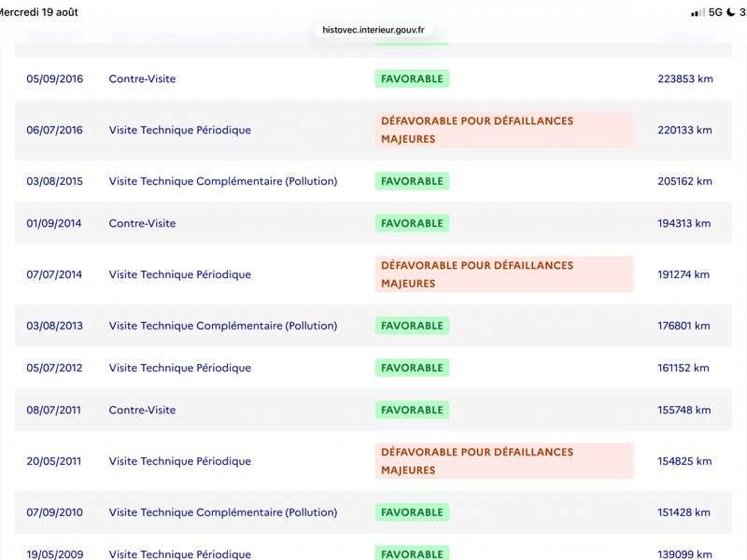The width and height of the screenshot is (747, 560).
Task: Tap the histovec.interieur.gouv.fr address bar
Action: [x=373, y=30]
